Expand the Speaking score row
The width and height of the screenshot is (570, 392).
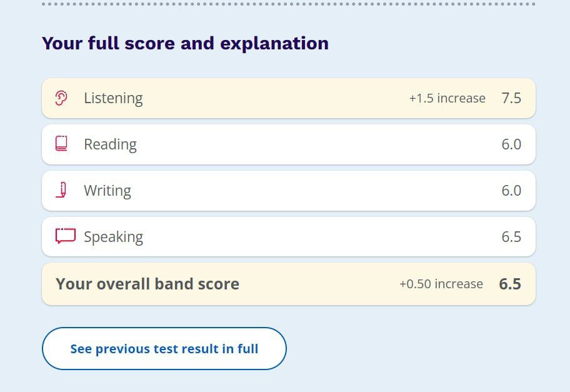pyautogui.click(x=289, y=237)
